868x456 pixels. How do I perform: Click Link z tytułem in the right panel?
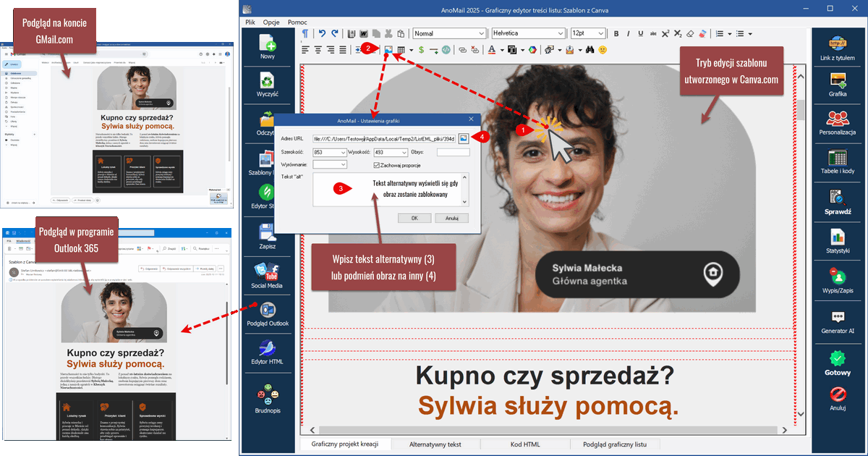point(838,48)
